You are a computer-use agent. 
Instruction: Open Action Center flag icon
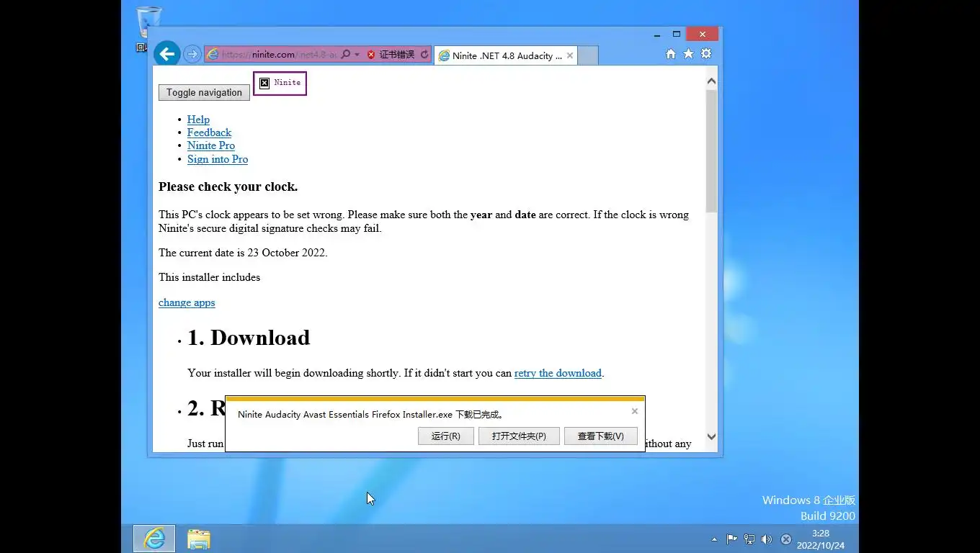click(731, 539)
